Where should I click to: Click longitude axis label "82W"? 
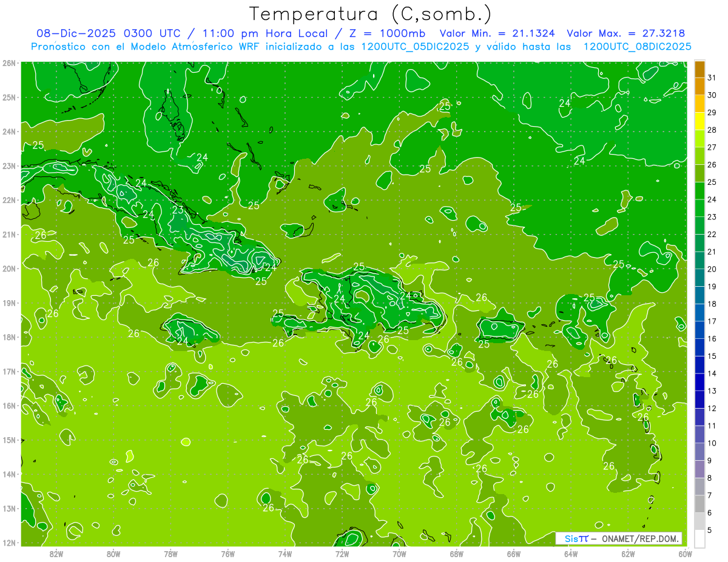point(56,554)
